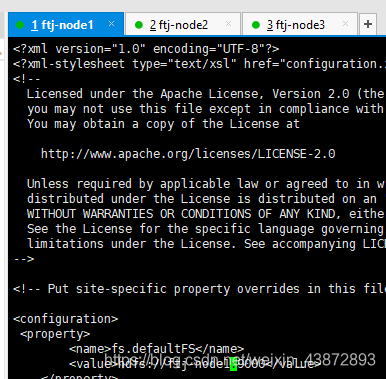386x379 pixels.
Task: Click the opening <configuration> tag
Action: [65, 319]
